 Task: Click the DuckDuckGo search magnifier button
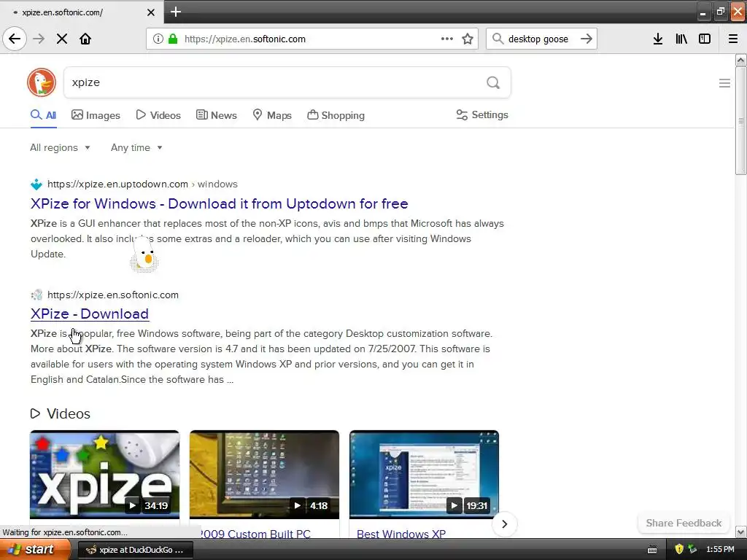tap(493, 83)
